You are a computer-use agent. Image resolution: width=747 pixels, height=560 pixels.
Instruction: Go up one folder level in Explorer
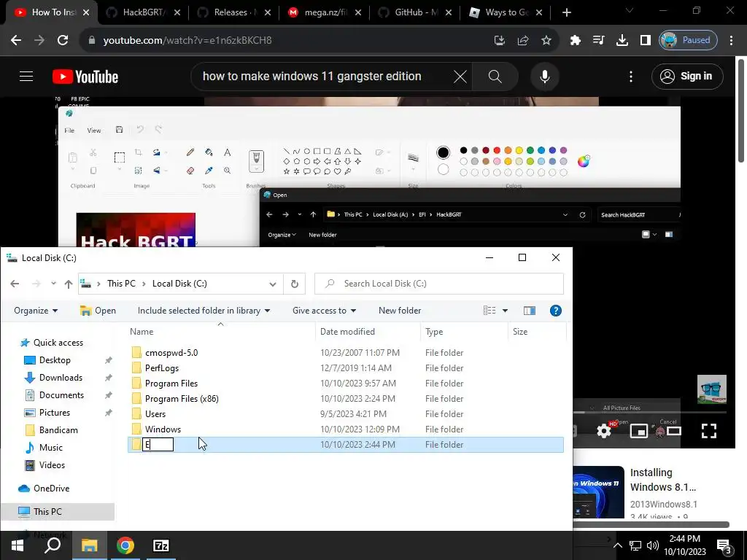point(69,284)
